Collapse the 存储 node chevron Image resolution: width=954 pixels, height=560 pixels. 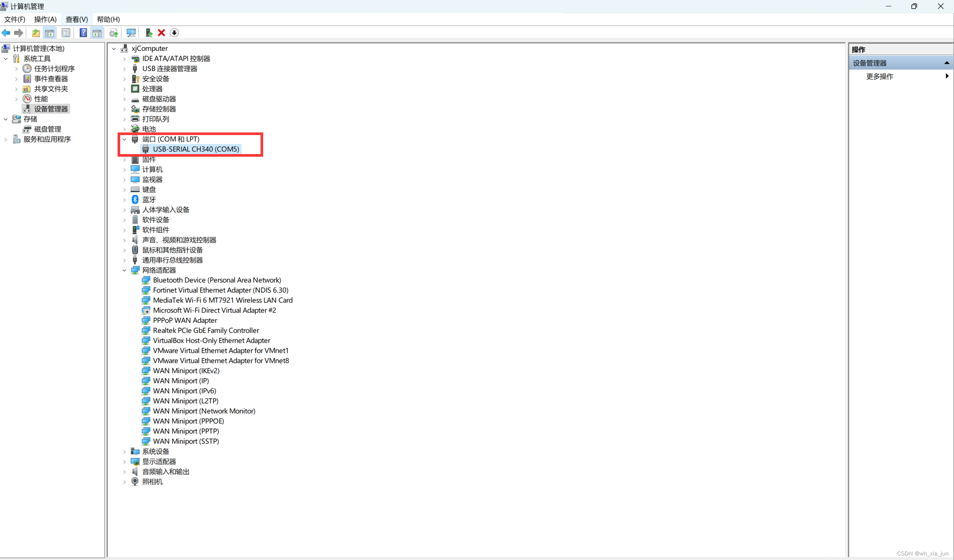point(6,119)
